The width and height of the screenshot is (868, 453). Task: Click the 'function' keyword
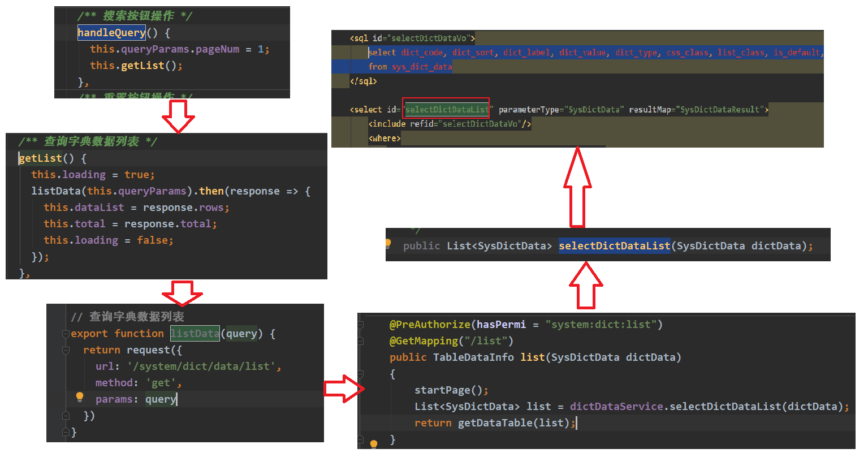click(x=139, y=334)
